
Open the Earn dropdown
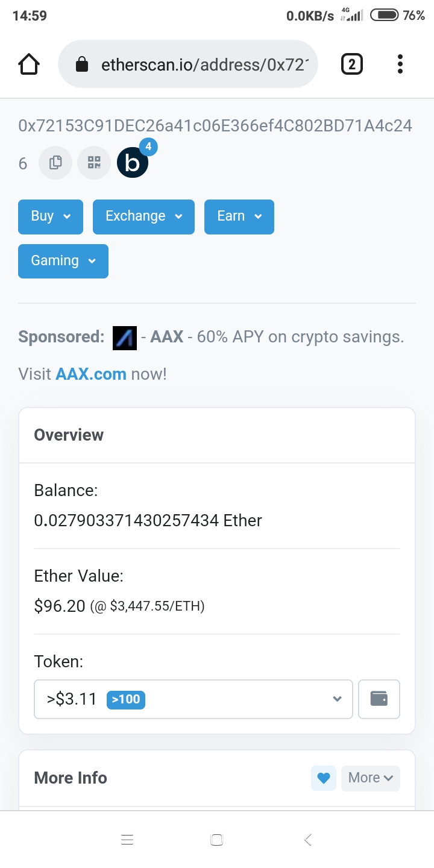pyautogui.click(x=239, y=216)
